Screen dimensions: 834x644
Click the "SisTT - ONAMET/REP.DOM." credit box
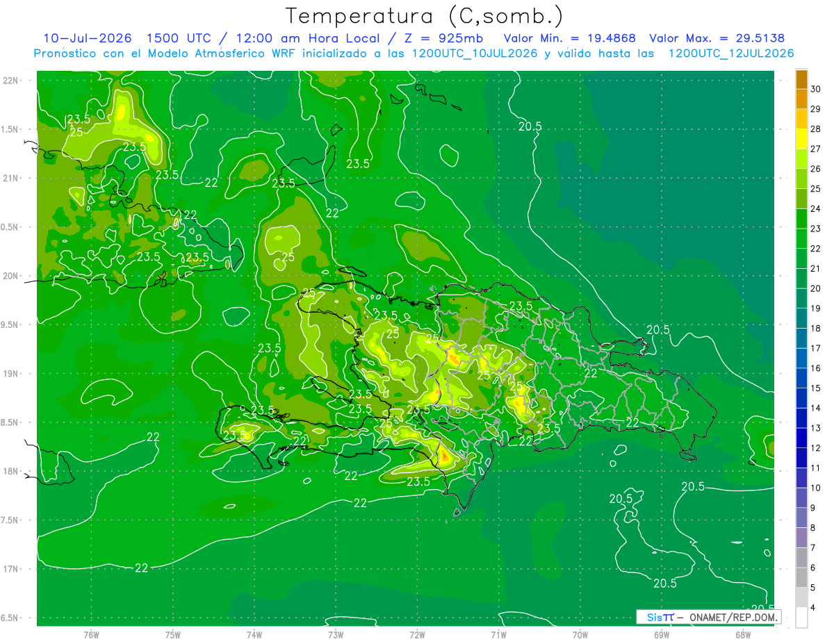(x=708, y=617)
